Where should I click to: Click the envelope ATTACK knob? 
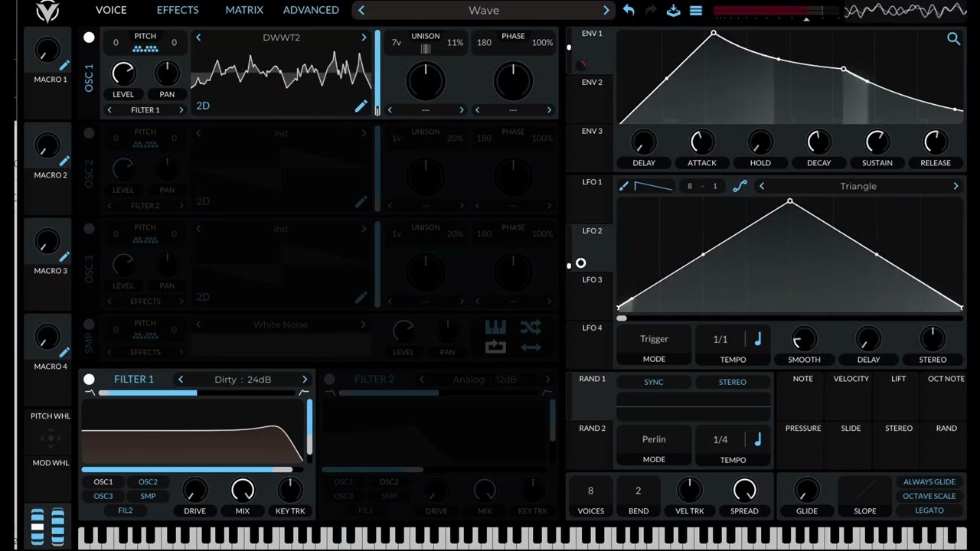click(702, 142)
